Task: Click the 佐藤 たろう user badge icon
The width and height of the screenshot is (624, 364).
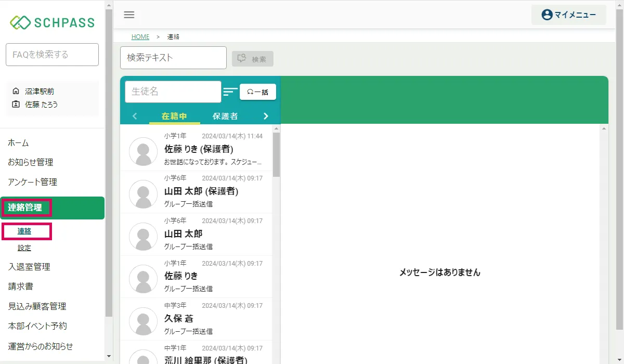Action: (16, 104)
